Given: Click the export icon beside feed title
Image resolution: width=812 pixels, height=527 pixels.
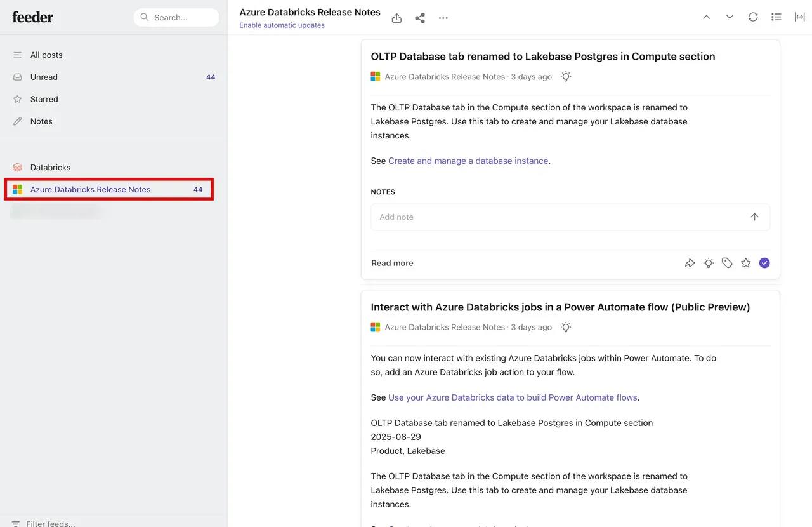Looking at the screenshot, I should (396, 18).
